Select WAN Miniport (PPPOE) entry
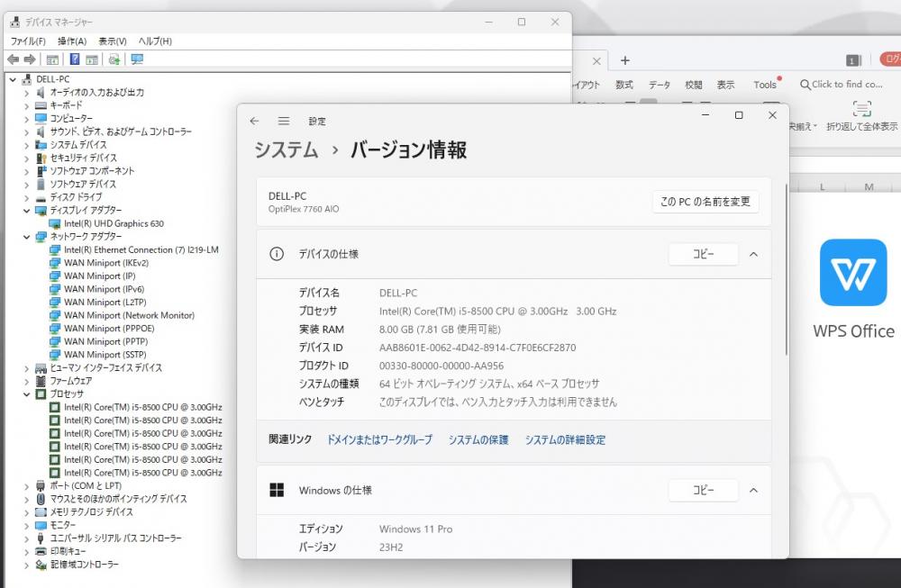The image size is (901, 588). pyautogui.click(x=109, y=329)
